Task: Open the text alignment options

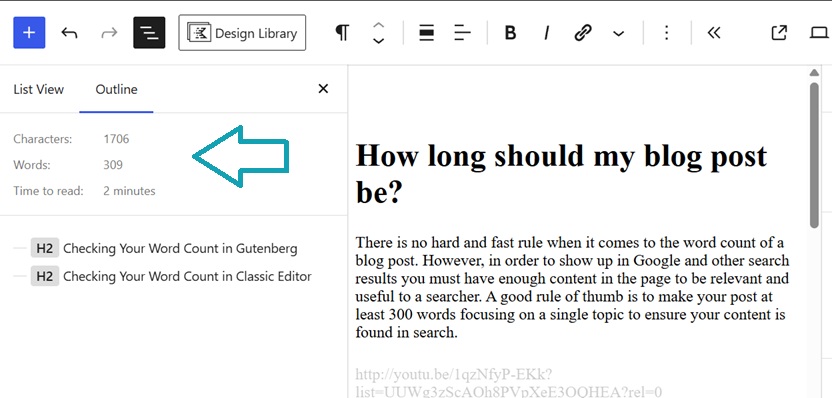Action: click(463, 33)
